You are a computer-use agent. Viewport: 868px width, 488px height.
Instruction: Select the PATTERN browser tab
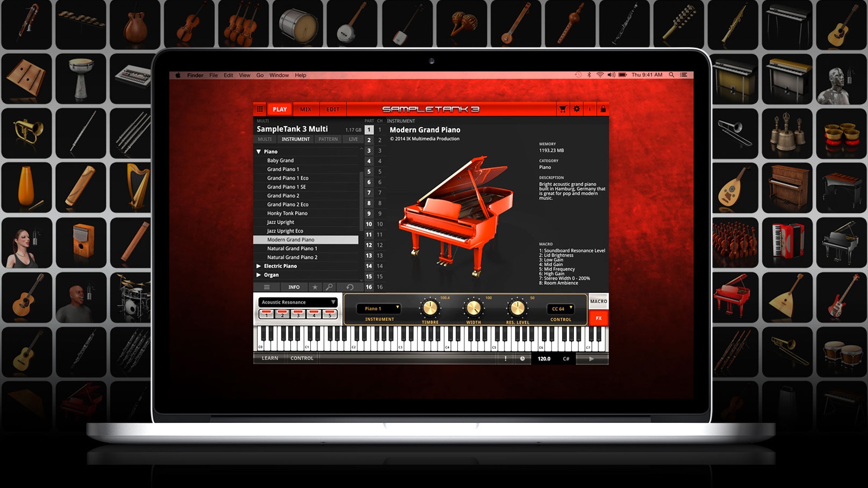pos(328,139)
